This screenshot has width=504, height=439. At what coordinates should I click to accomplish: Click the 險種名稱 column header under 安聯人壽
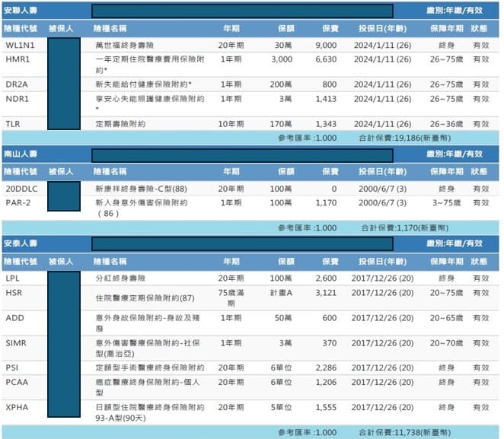[x=110, y=29]
